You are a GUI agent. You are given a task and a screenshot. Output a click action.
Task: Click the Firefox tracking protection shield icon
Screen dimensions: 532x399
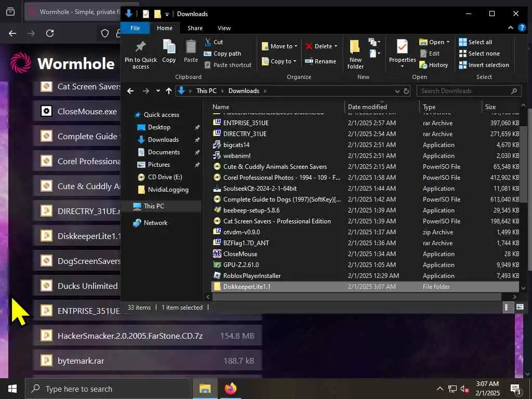tap(105, 33)
